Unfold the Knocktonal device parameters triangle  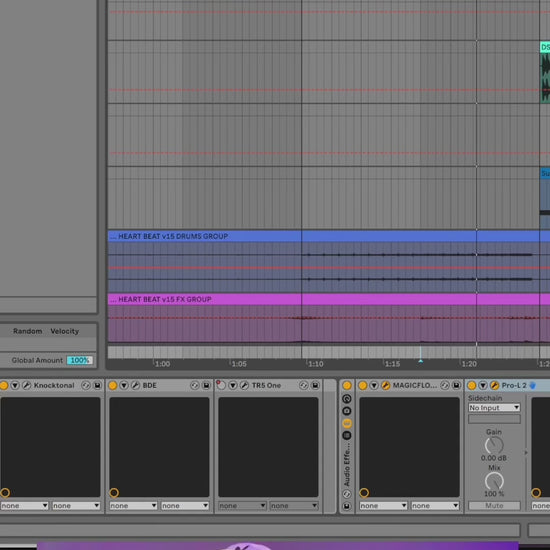pyautogui.click(x=15, y=385)
